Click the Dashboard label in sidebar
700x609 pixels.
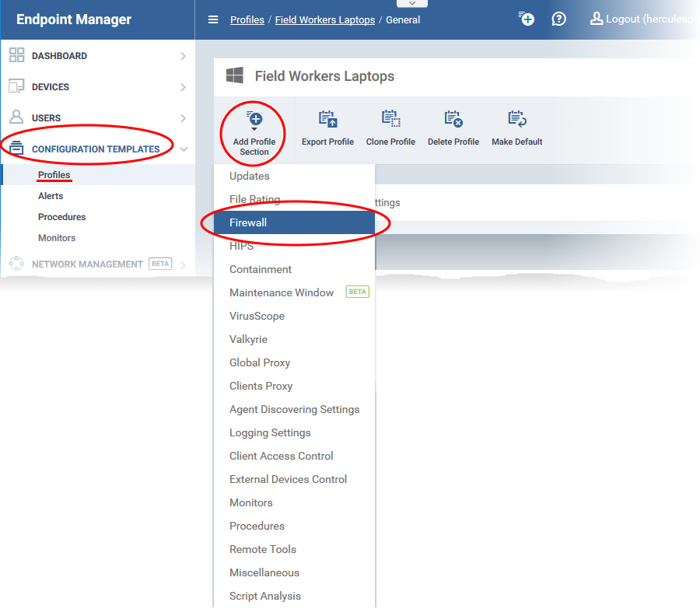[59, 56]
